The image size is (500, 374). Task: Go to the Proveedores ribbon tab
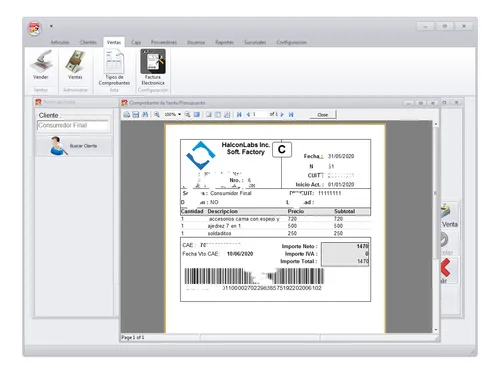(164, 42)
